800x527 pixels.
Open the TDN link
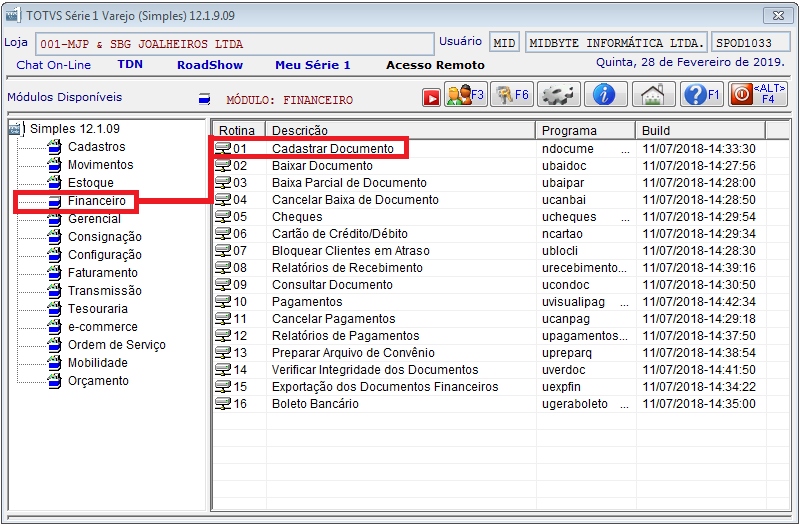click(x=130, y=64)
